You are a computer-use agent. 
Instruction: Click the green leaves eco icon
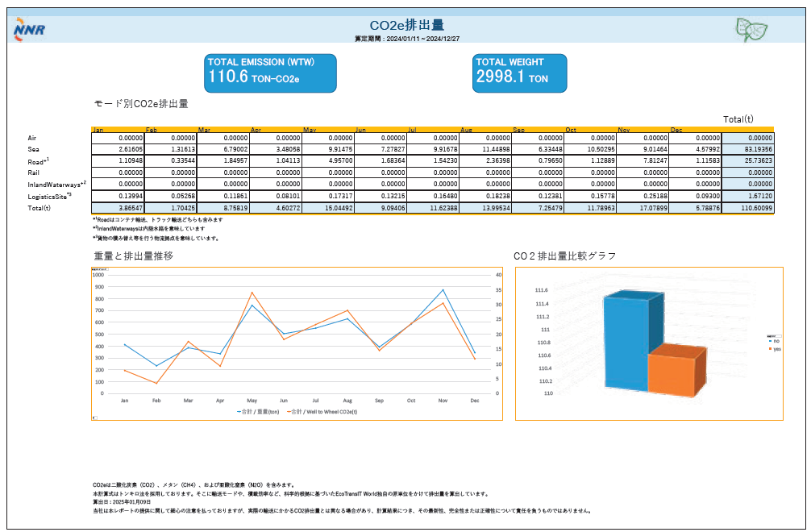(x=751, y=30)
